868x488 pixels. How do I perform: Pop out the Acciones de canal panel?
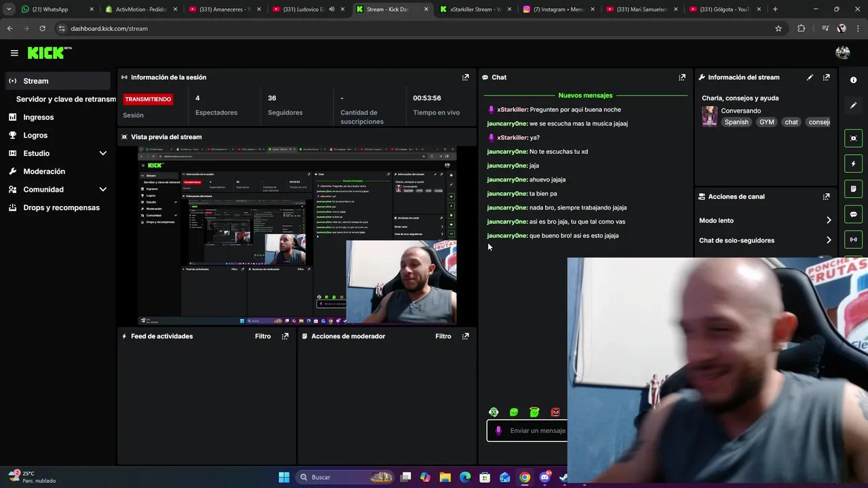(826, 197)
